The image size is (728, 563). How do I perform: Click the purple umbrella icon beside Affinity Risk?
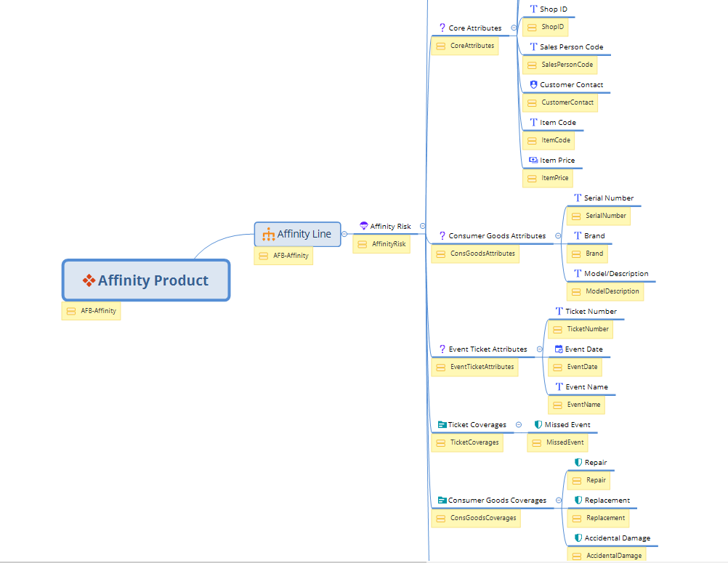click(364, 227)
